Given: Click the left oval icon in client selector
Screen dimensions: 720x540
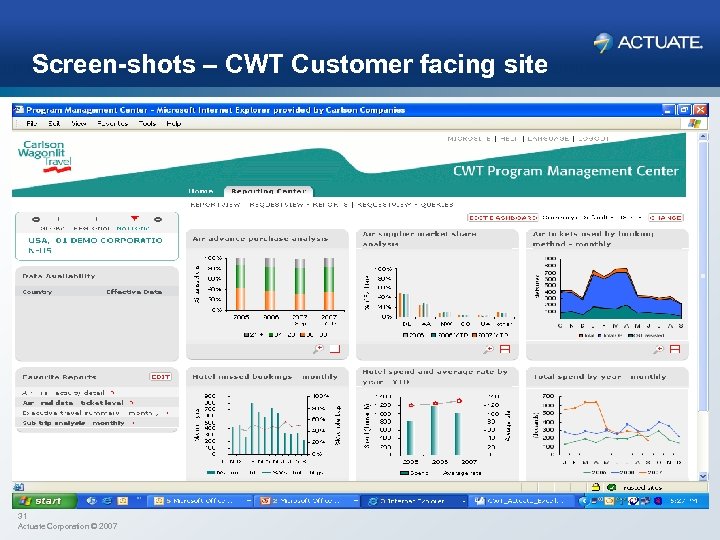Looking at the screenshot, I should click(x=36, y=219).
